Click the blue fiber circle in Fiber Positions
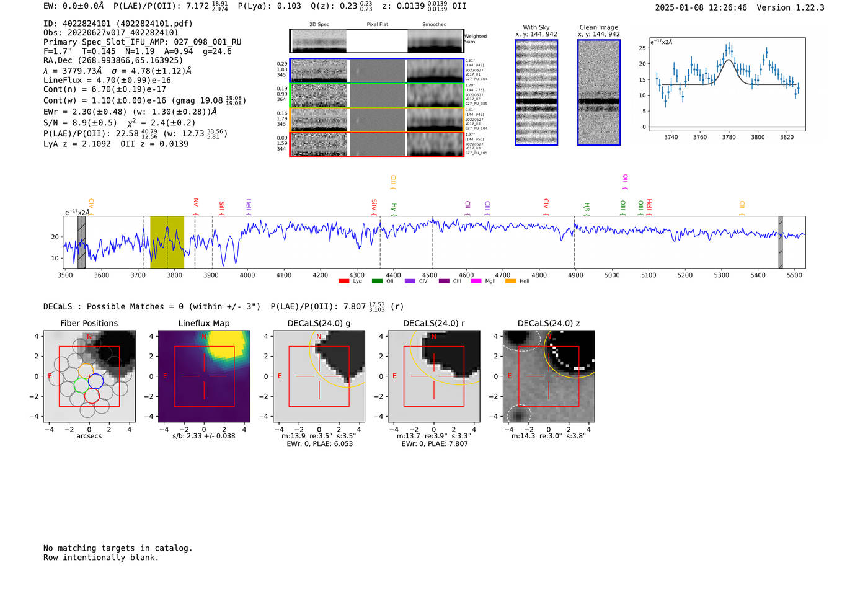Screen dimensions: 868x591 [96, 381]
